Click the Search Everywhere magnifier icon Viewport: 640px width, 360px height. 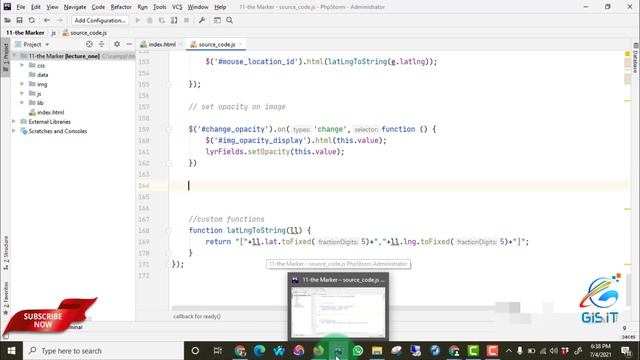pyautogui.click(x=229, y=20)
